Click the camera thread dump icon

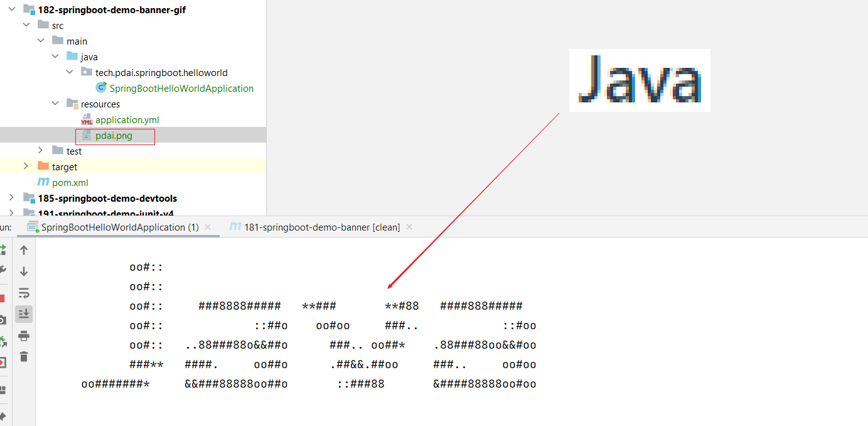(2, 320)
